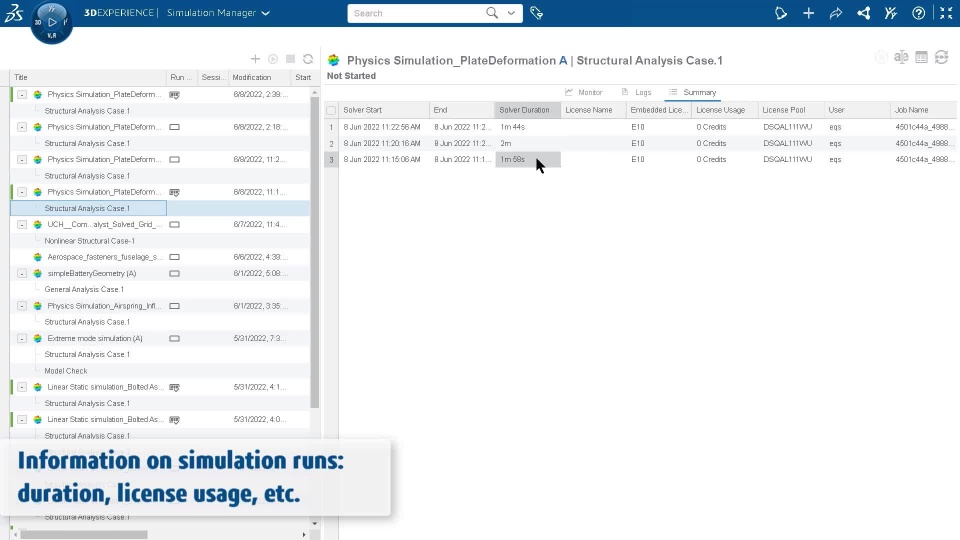
Task: Click the stop square icon above list
Action: tap(291, 59)
